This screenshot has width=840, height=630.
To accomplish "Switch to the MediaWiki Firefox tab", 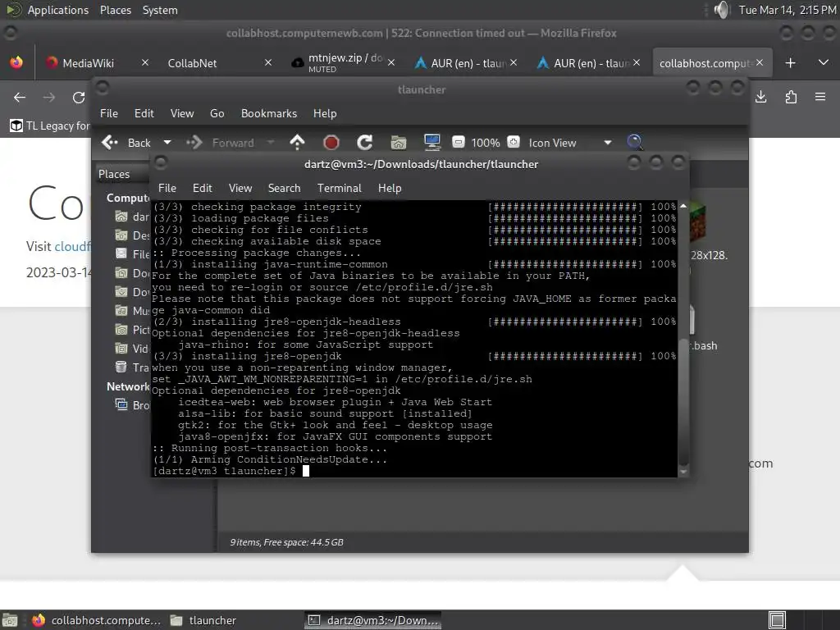I will [x=89, y=63].
